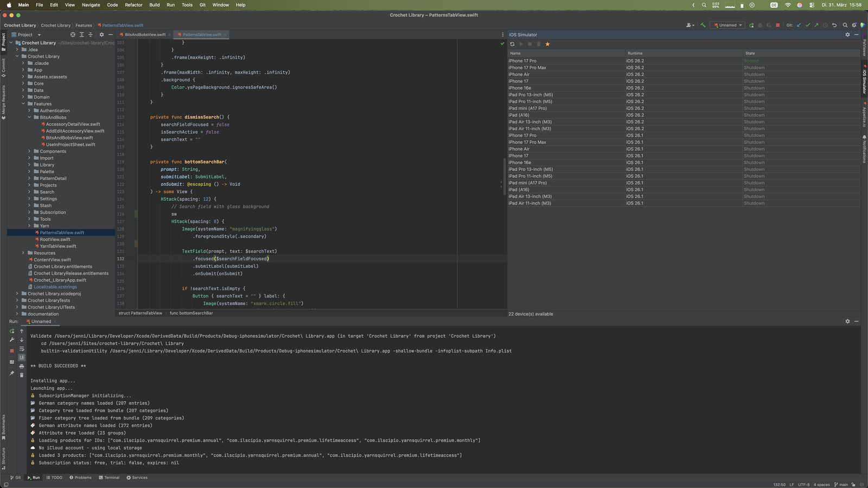This screenshot has width=868, height=488.
Task: Toggle the Structure tool window stripe button
Action: pyautogui.click(x=3, y=458)
